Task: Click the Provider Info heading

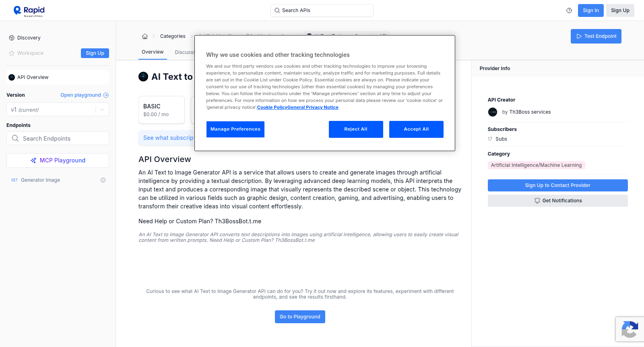Action: (x=495, y=69)
